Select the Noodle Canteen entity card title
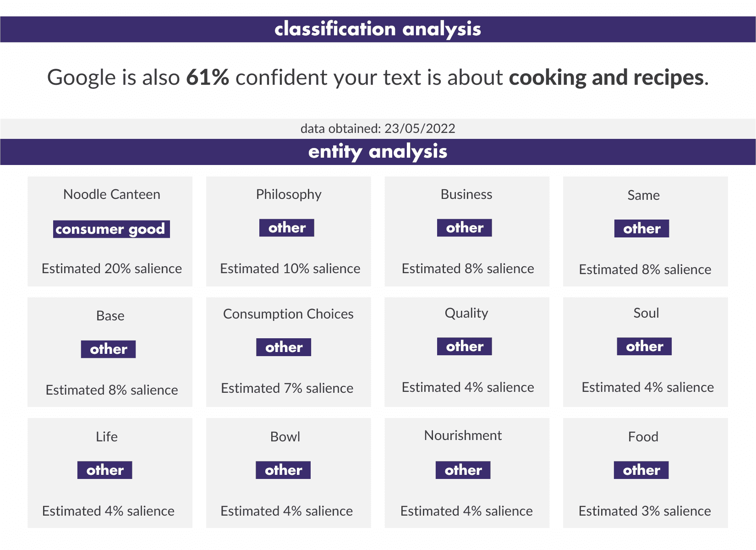The width and height of the screenshot is (756, 550). coord(112,194)
